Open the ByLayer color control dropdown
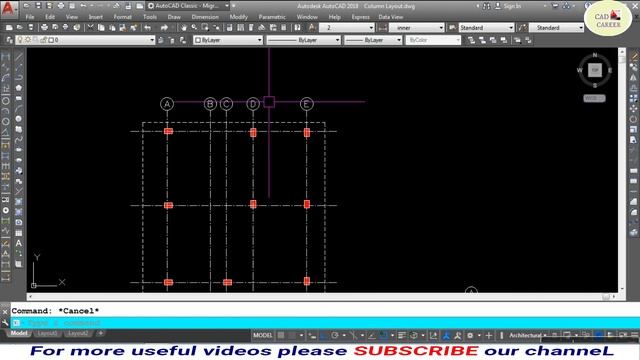Screen dimensions: 640x360 pos(228,40)
